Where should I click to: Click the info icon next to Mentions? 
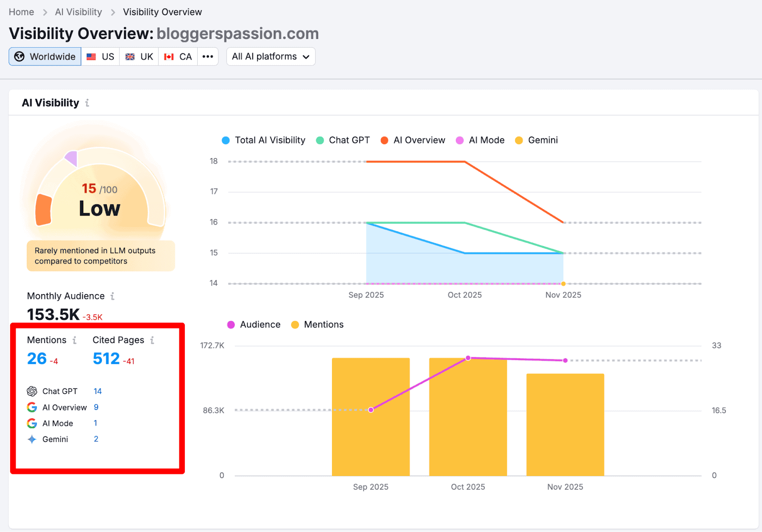coord(74,340)
